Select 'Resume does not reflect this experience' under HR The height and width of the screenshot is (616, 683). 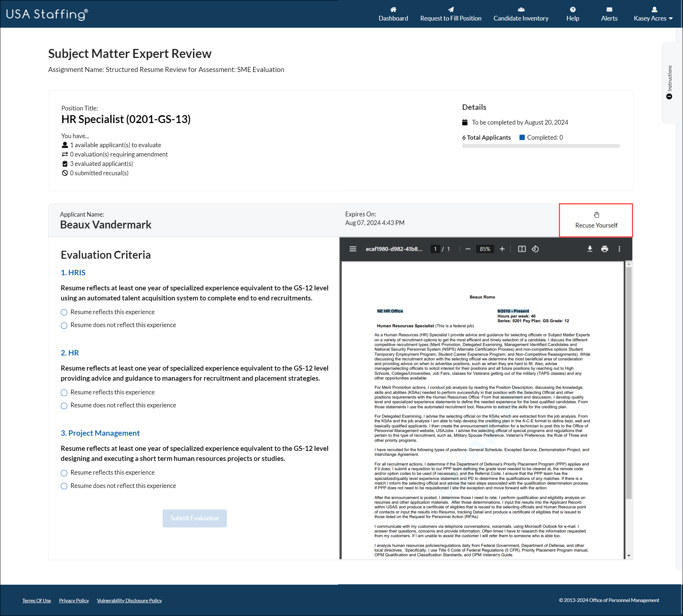pos(64,406)
